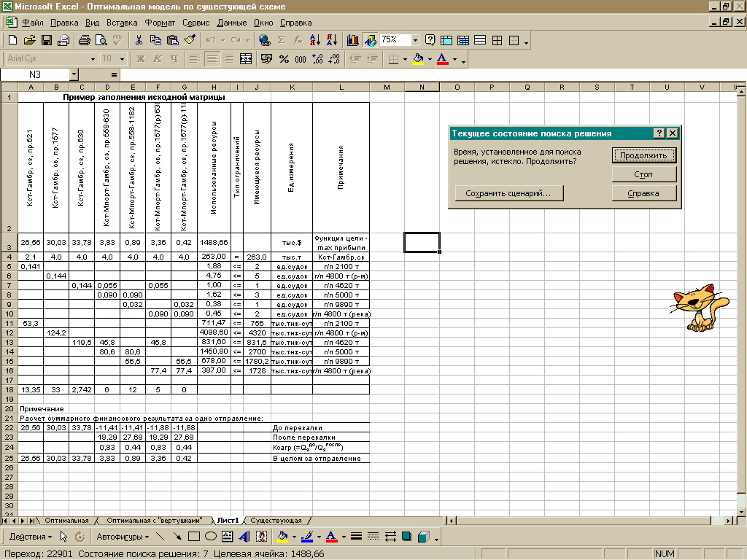Cut selection with the scissors icon
The width and height of the screenshot is (747, 560).
pos(139,41)
